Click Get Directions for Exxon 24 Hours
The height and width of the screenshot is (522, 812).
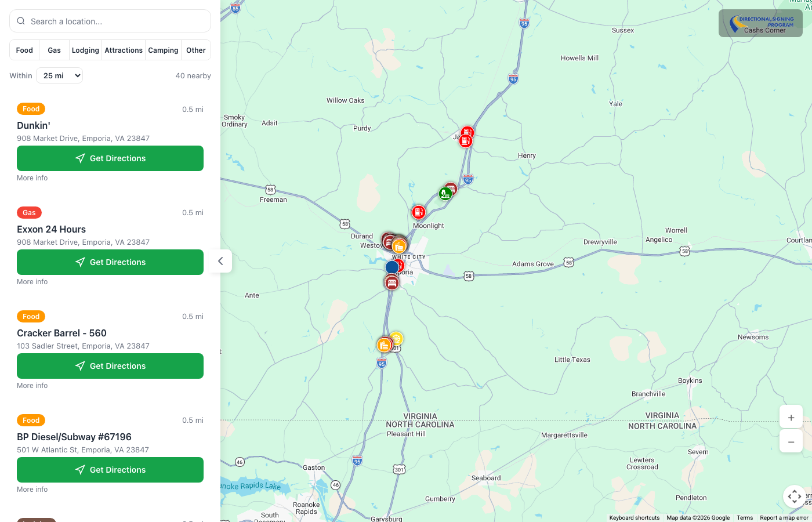110,262
